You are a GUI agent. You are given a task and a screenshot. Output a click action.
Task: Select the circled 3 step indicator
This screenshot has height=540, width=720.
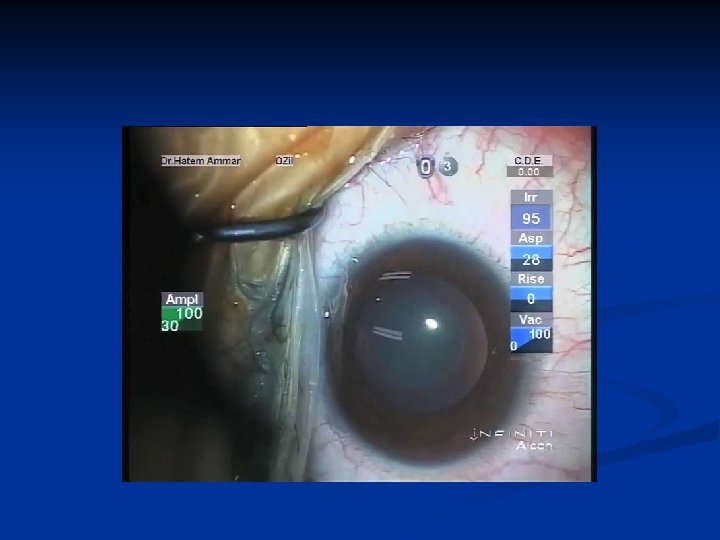click(448, 166)
